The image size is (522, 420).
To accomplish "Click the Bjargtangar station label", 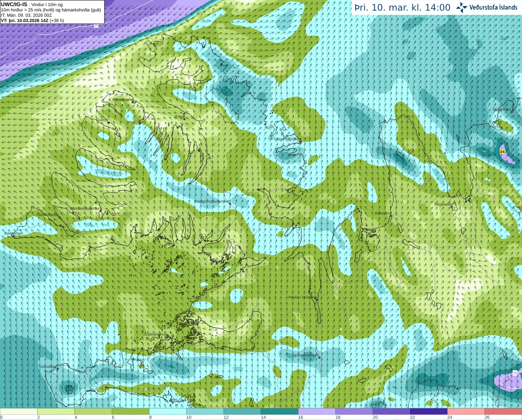I will 13,233.
